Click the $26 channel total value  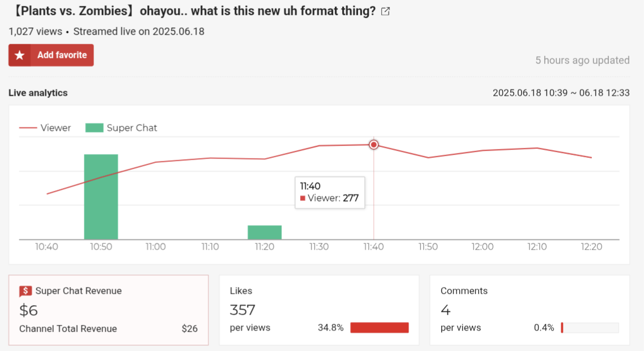(190, 328)
